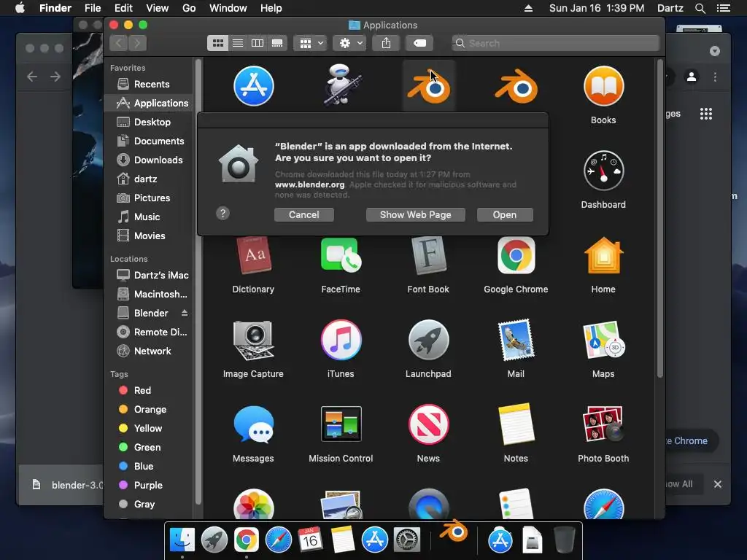This screenshot has width=747, height=560.
Task: Open the Window menu
Action: 228,8
